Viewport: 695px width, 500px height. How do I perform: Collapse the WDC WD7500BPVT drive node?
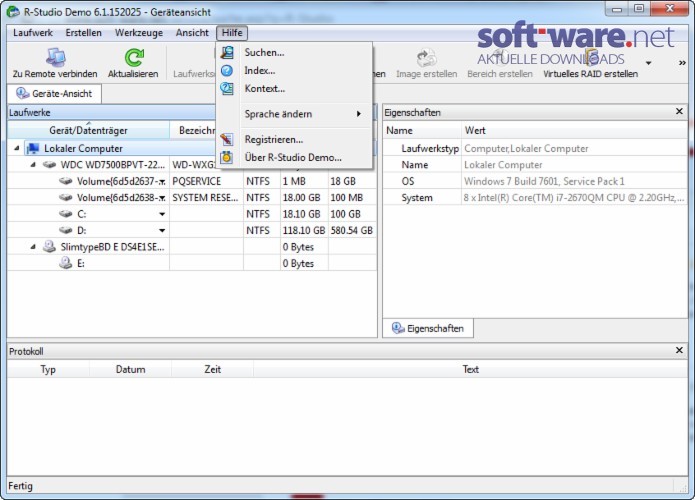(x=33, y=165)
